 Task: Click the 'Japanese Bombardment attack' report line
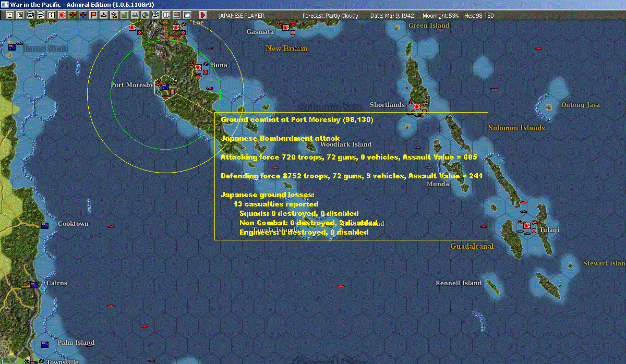280,138
